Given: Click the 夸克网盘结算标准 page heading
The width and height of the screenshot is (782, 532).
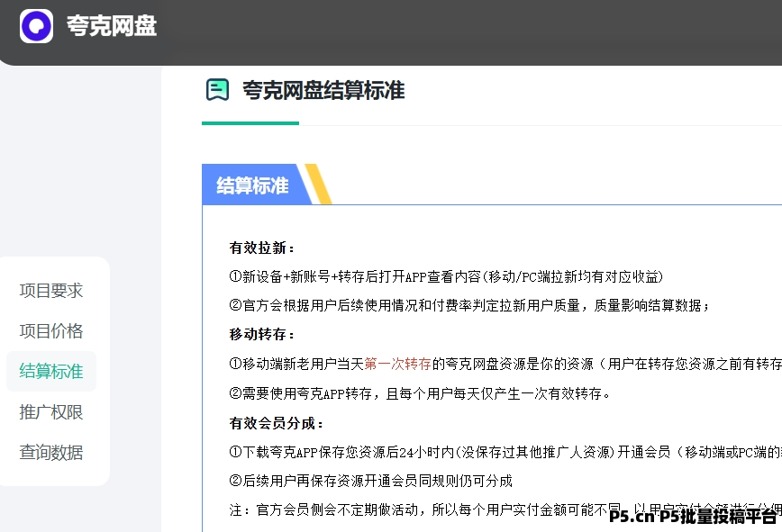Looking at the screenshot, I should click(x=323, y=90).
